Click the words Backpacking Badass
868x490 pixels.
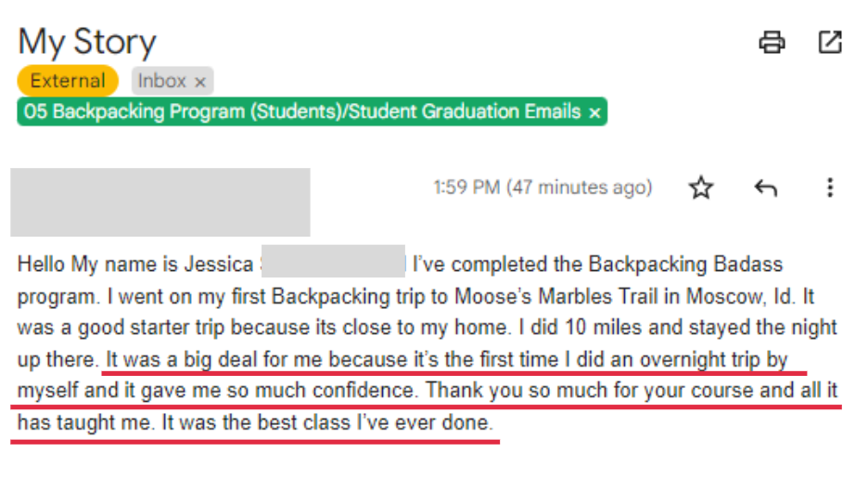pyautogui.click(x=685, y=264)
